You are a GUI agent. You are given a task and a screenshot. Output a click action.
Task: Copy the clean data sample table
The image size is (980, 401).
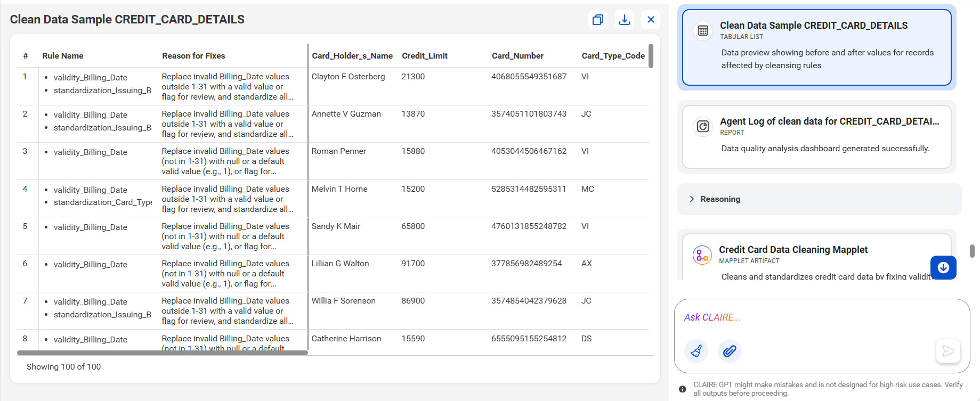pos(598,20)
